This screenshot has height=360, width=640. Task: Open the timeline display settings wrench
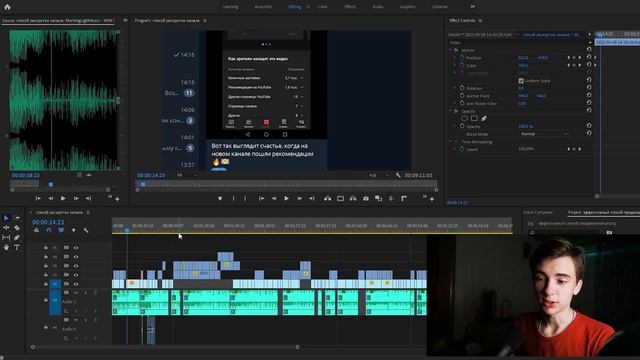[86, 231]
